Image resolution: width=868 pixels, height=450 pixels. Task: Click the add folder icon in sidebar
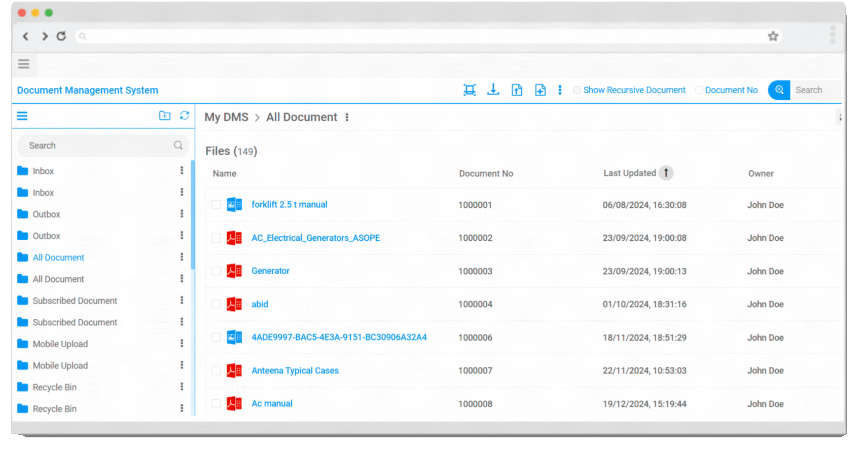click(x=165, y=116)
